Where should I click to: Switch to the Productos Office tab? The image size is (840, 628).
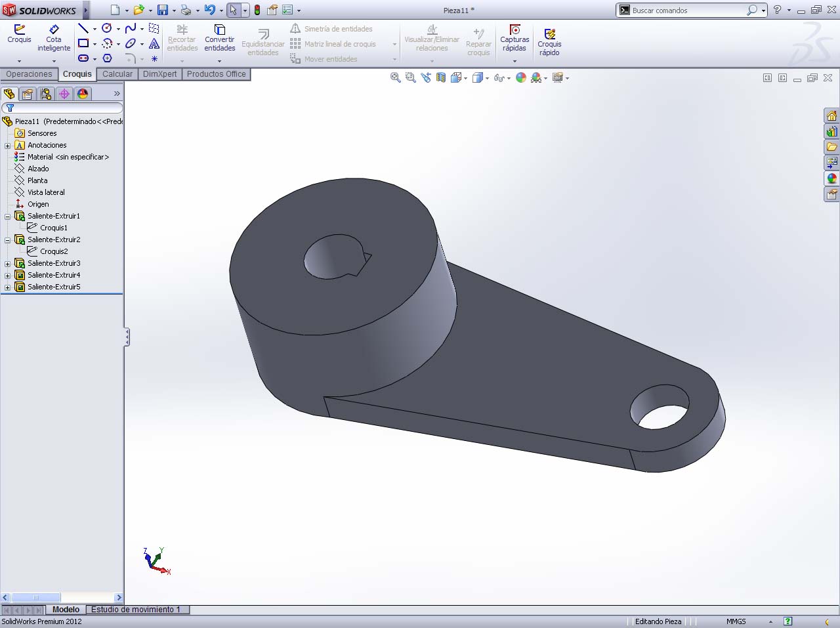[x=217, y=74]
